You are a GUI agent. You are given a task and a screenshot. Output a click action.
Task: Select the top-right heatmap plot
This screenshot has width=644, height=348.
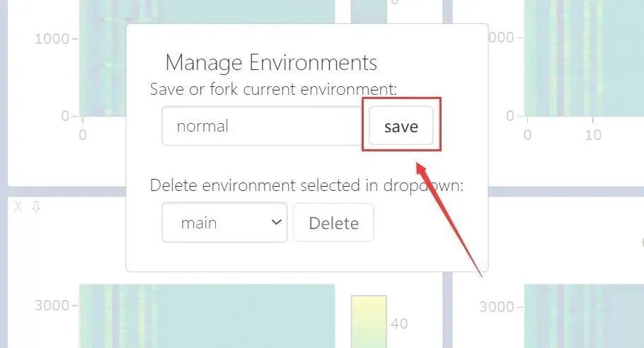point(584,57)
